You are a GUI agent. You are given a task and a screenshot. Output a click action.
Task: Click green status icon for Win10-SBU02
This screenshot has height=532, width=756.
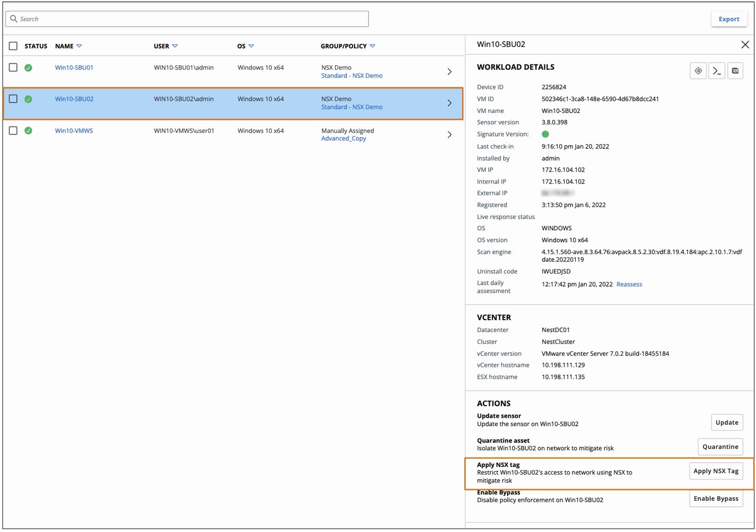pos(28,99)
